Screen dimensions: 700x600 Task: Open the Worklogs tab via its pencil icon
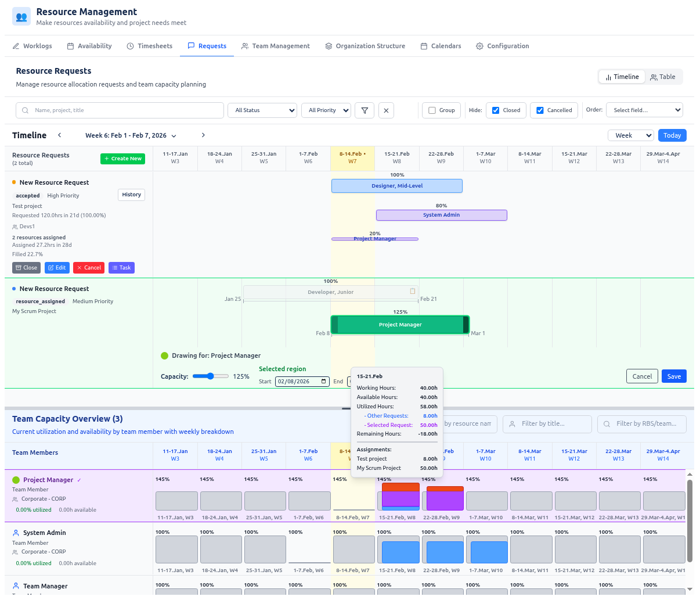(17, 46)
